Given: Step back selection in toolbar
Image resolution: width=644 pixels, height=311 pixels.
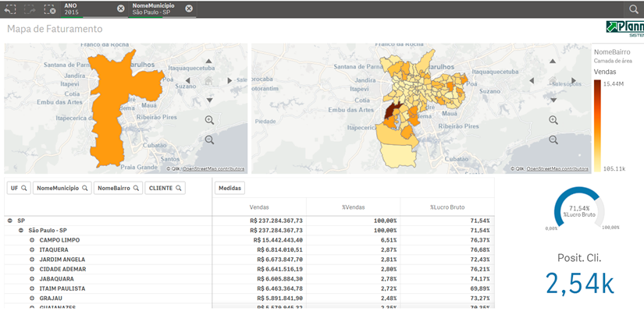Looking at the screenshot, I should coord(10,9).
